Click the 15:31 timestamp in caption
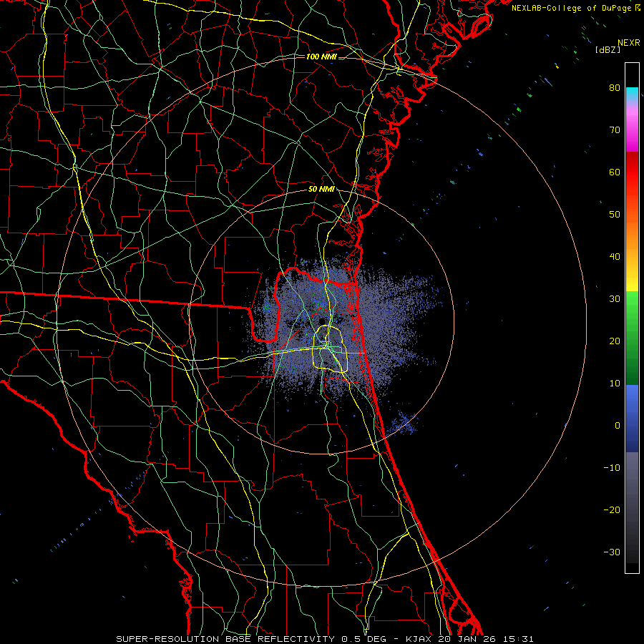Image resolution: width=644 pixels, height=644 pixels. pyautogui.click(x=517, y=639)
